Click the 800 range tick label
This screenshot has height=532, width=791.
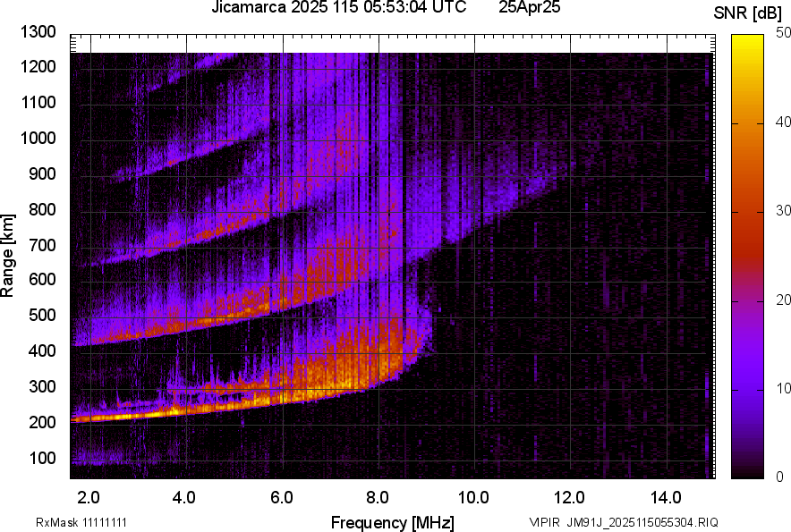pyautogui.click(x=42, y=209)
